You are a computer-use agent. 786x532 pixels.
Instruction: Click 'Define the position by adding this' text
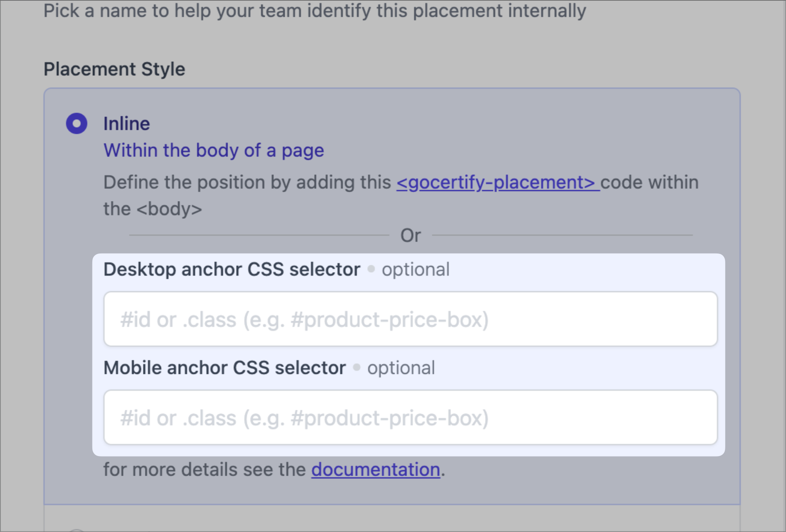[247, 182]
